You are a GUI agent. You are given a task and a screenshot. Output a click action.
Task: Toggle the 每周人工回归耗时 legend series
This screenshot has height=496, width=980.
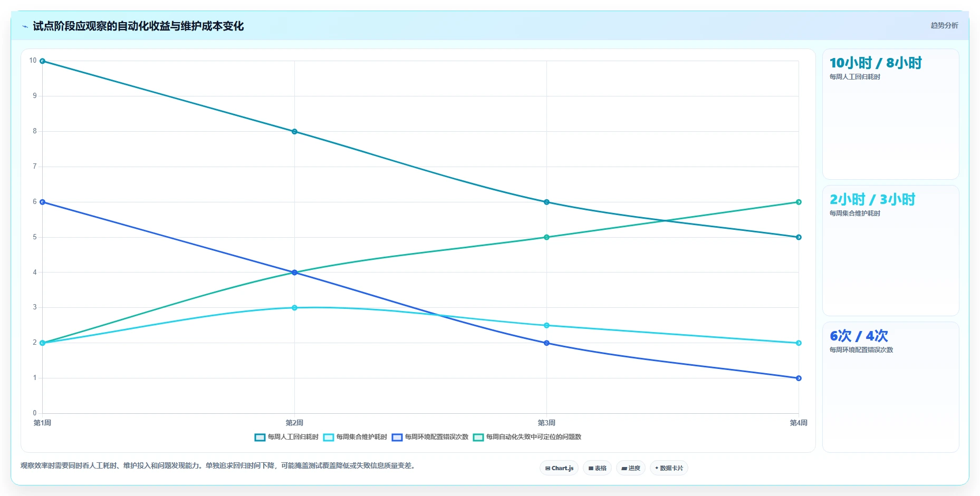[x=286, y=437]
